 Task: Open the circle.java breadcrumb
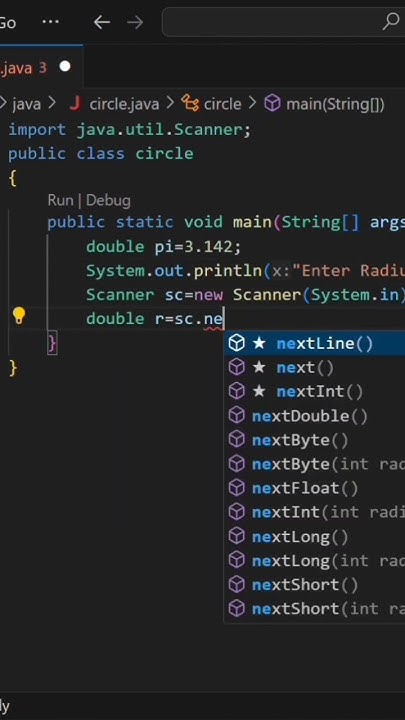[124, 104]
